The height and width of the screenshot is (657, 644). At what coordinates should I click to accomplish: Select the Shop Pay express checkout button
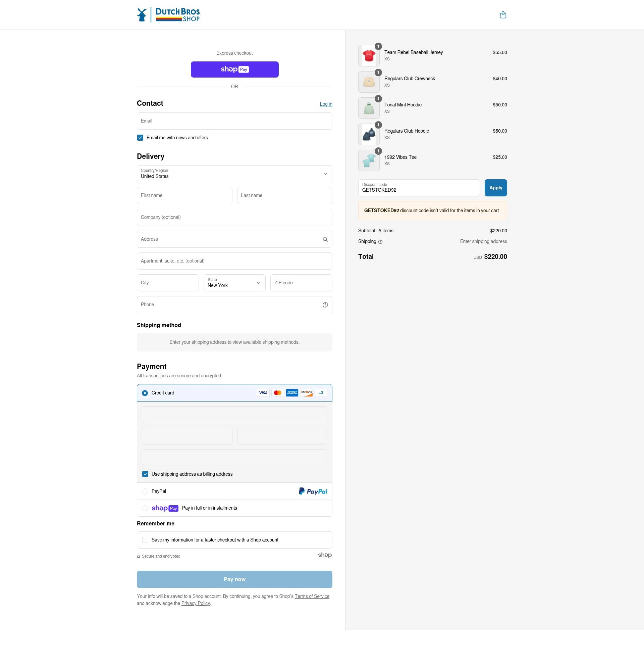[234, 69]
